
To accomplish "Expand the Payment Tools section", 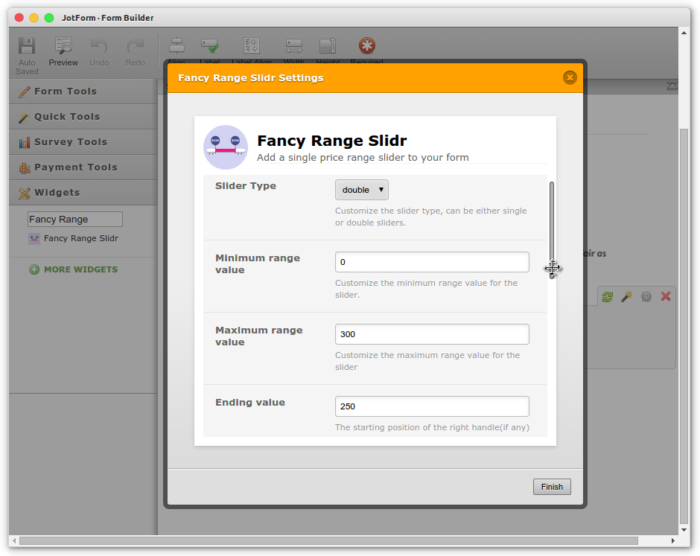I will (83, 167).
